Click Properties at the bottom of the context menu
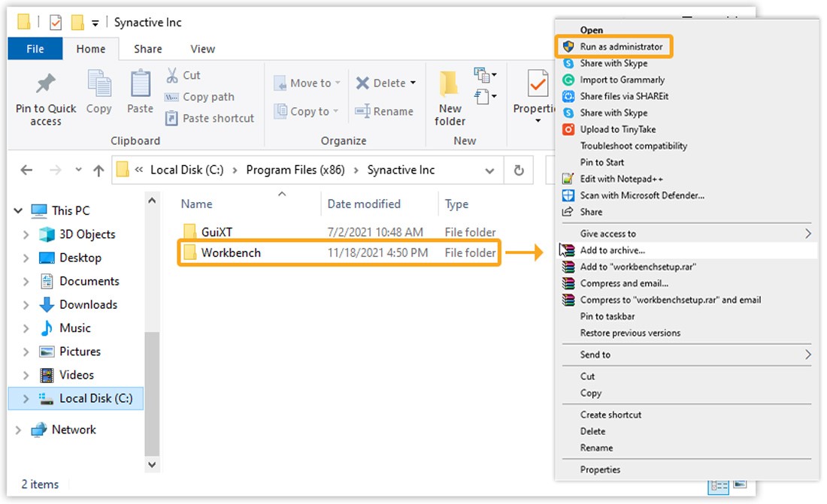The width and height of the screenshot is (827, 504). pos(600,469)
